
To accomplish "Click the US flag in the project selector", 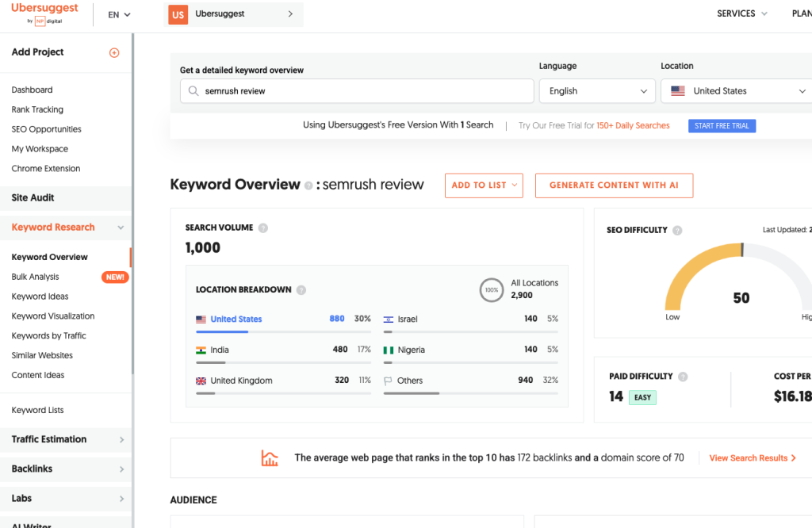I will coord(178,13).
